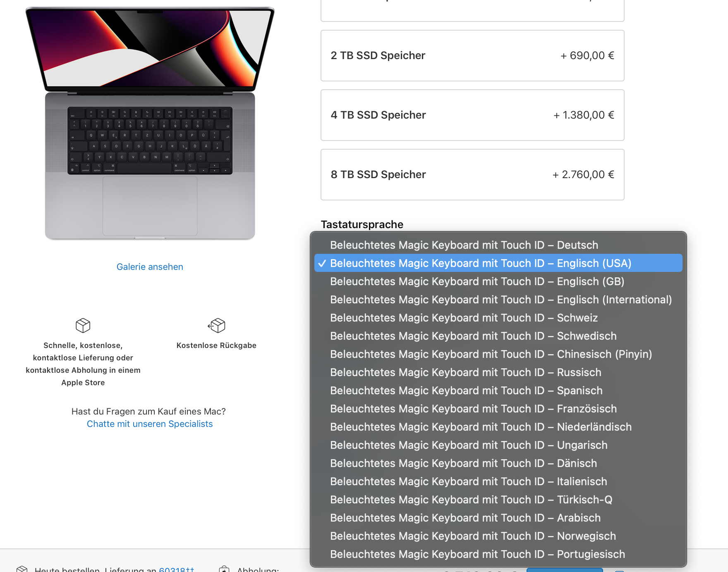Select the Spanisch keyboard entry
Viewport: 728px width, 572px height.
[x=498, y=391]
